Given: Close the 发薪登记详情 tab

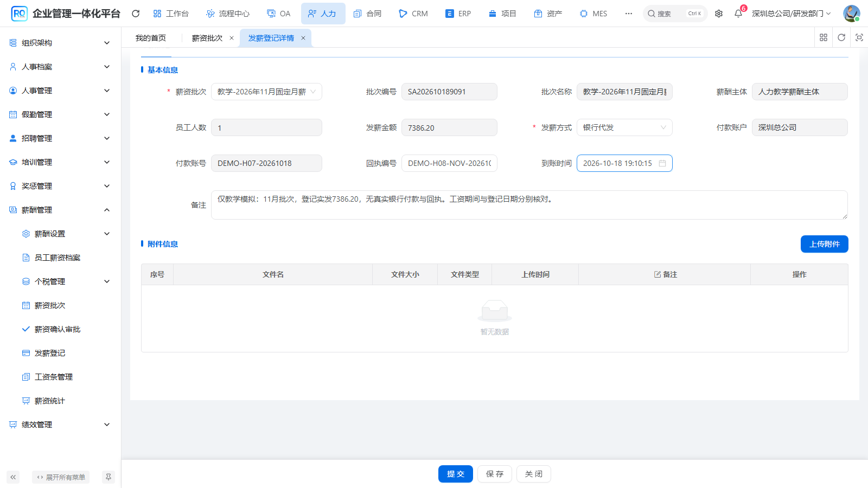Looking at the screenshot, I should pos(303,38).
